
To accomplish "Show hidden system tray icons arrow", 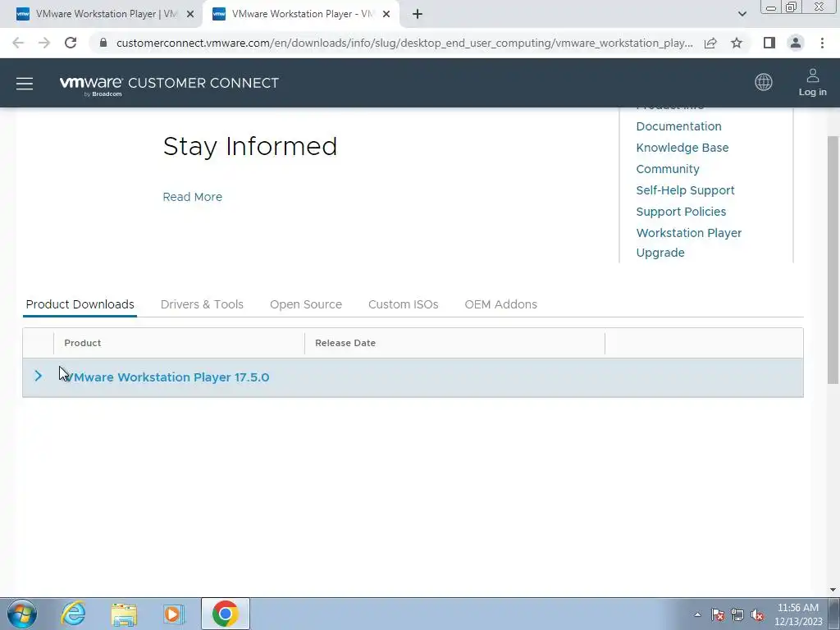I will 697,614.
